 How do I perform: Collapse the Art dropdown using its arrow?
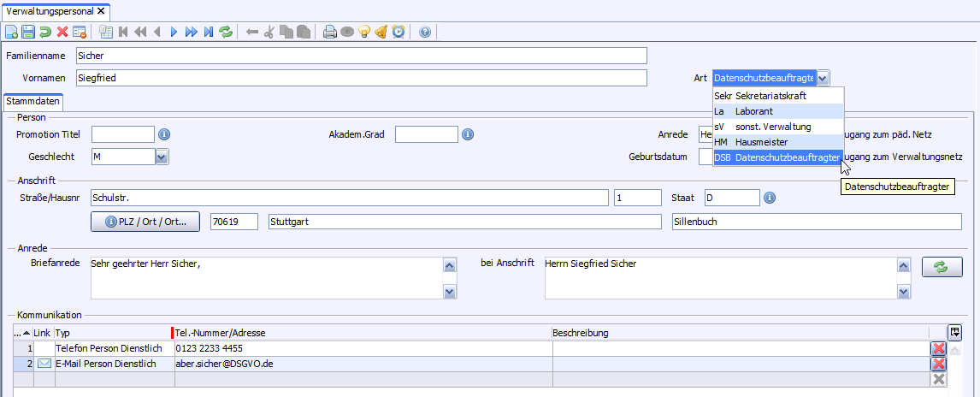tap(823, 78)
